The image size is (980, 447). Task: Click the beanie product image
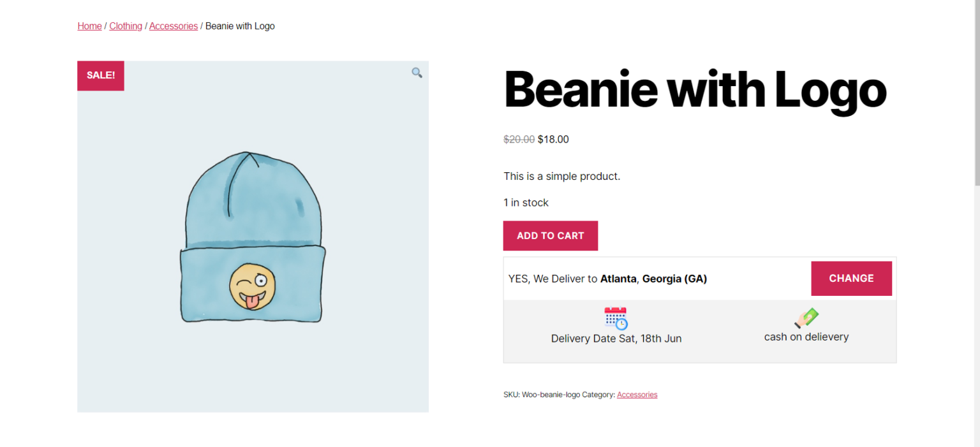click(x=253, y=236)
